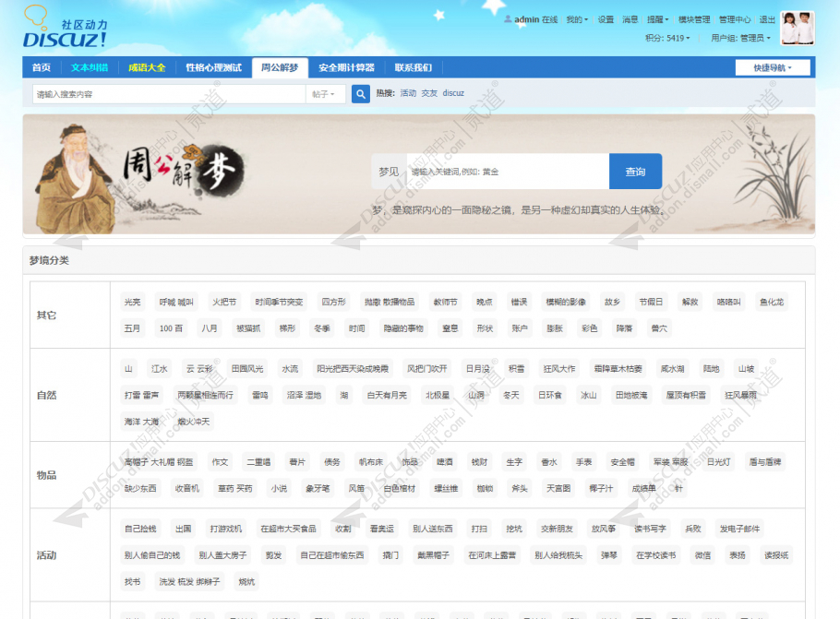Click the blue search magnifier icon
Viewport: 840px width, 619px height.
(x=361, y=94)
